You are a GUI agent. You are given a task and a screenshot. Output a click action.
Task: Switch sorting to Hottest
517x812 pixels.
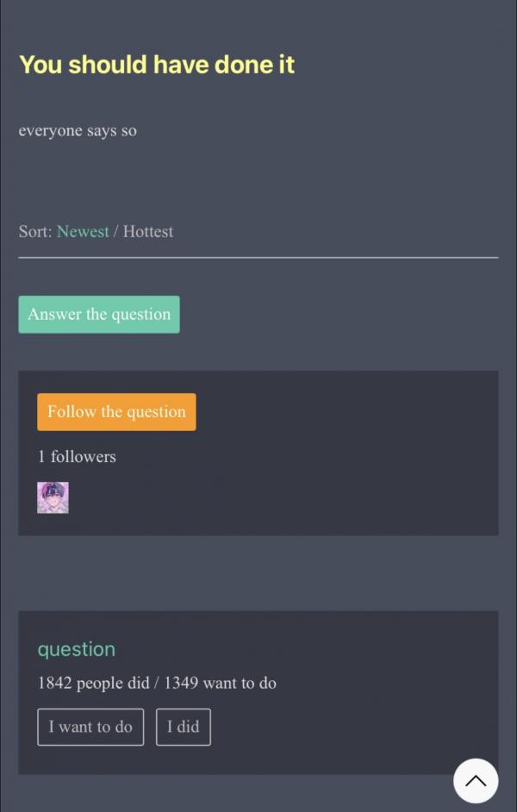(x=148, y=231)
